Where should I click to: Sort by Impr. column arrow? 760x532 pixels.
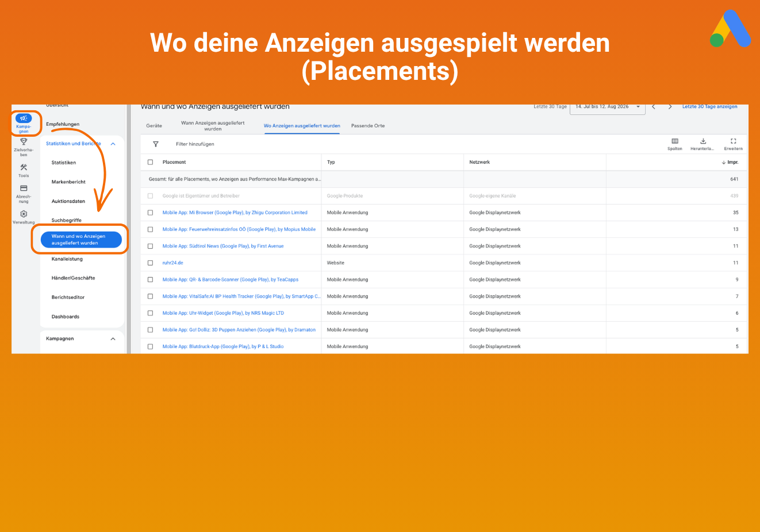723,163
